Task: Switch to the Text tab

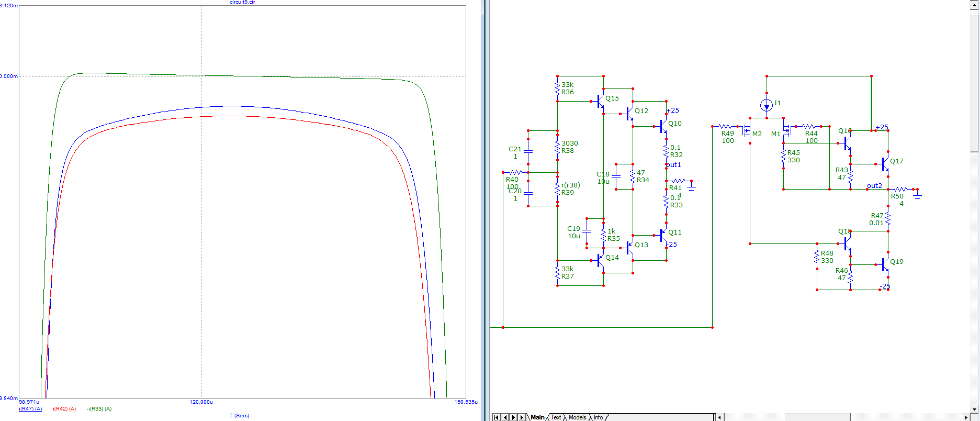Action: 556,417
